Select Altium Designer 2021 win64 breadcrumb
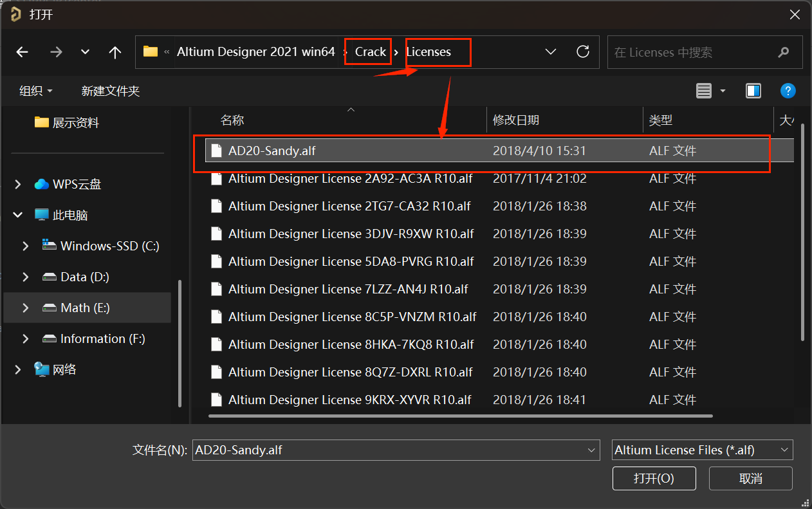Screen dimensions: 812x509 (256, 51)
